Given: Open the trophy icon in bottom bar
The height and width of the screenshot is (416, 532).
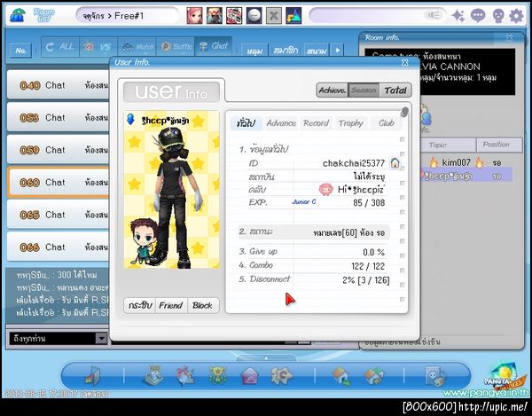Looking at the screenshot, I should point(218,376).
